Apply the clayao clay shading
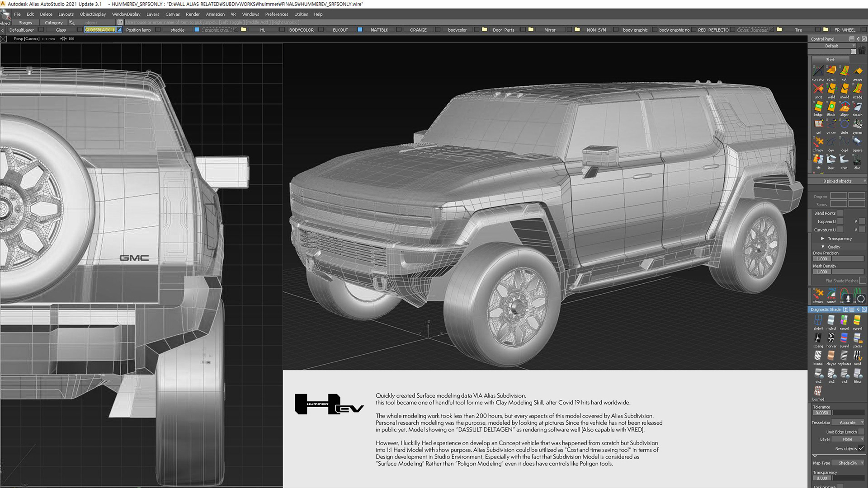Viewport: 868px width, 488px height. point(831,356)
